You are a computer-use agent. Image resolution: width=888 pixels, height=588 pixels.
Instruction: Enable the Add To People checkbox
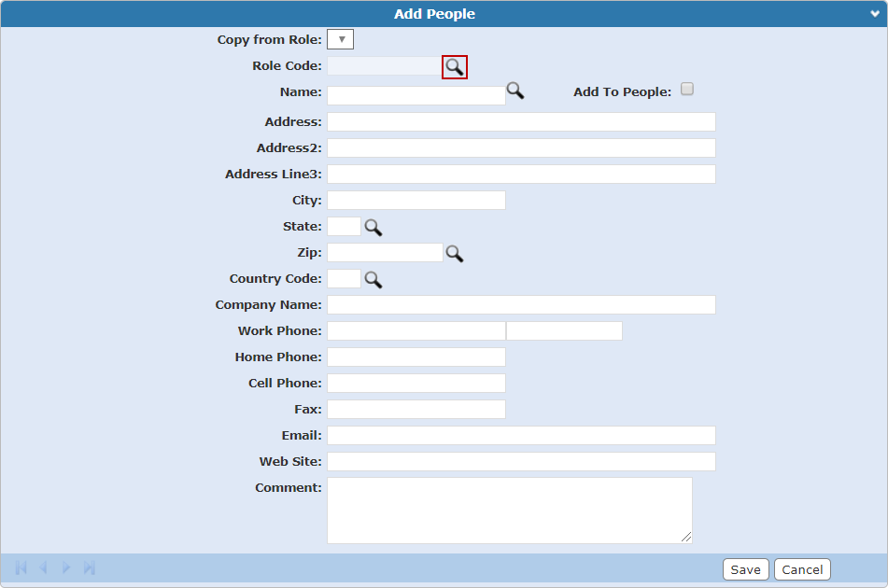(x=687, y=90)
